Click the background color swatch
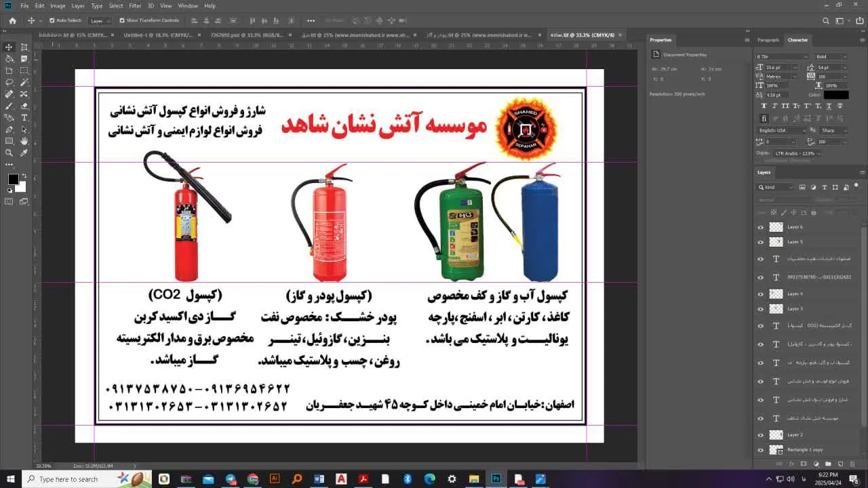 pos(21,186)
